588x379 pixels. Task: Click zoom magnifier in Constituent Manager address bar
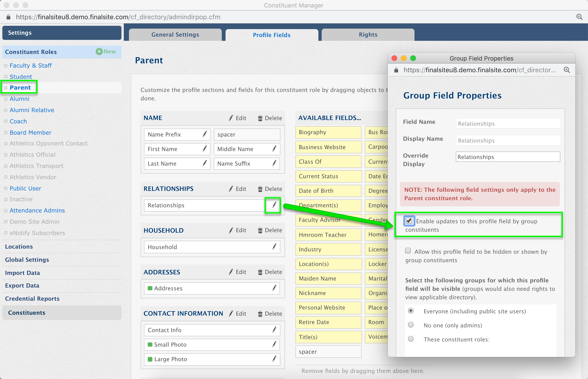coord(579,17)
